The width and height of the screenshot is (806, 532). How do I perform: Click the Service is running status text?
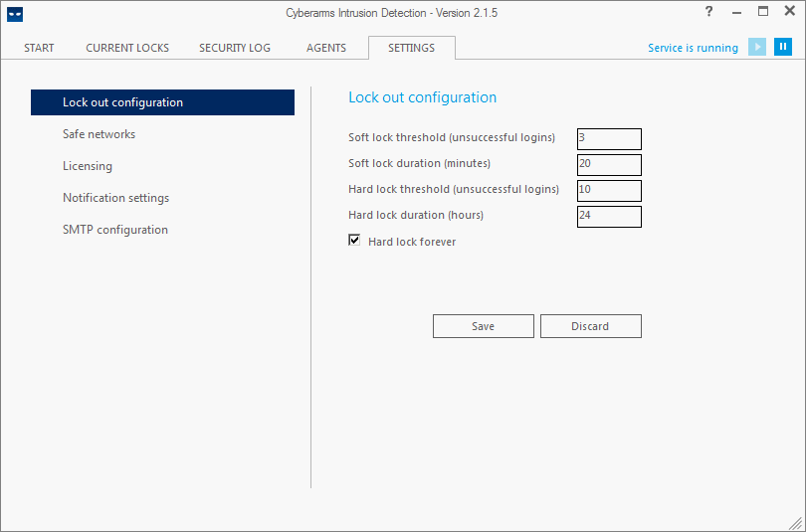tap(693, 48)
